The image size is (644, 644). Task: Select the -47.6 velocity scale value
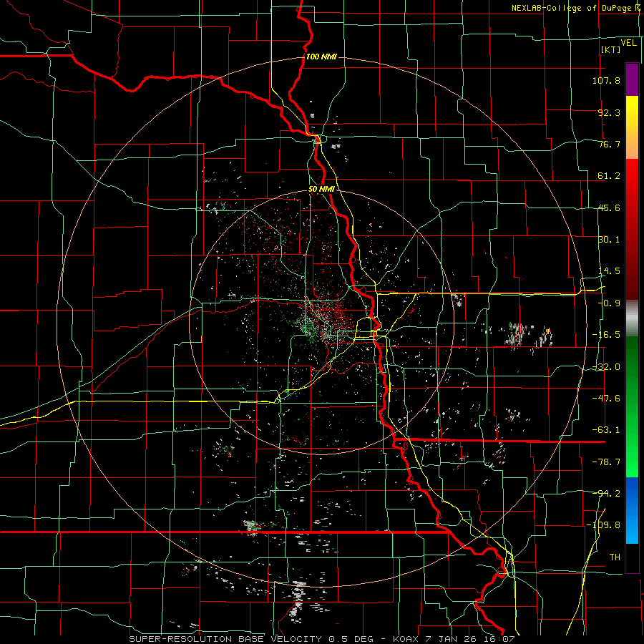pyautogui.click(x=606, y=399)
